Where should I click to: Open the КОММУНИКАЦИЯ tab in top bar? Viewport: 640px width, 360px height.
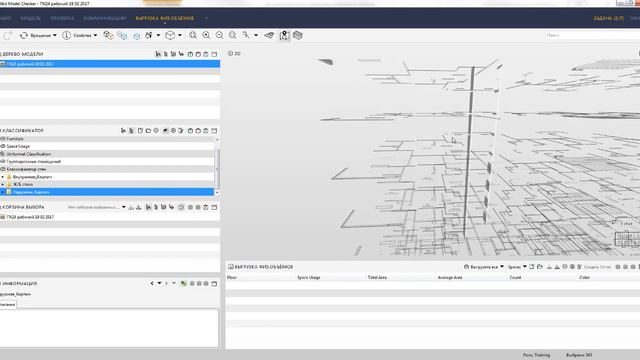105,18
